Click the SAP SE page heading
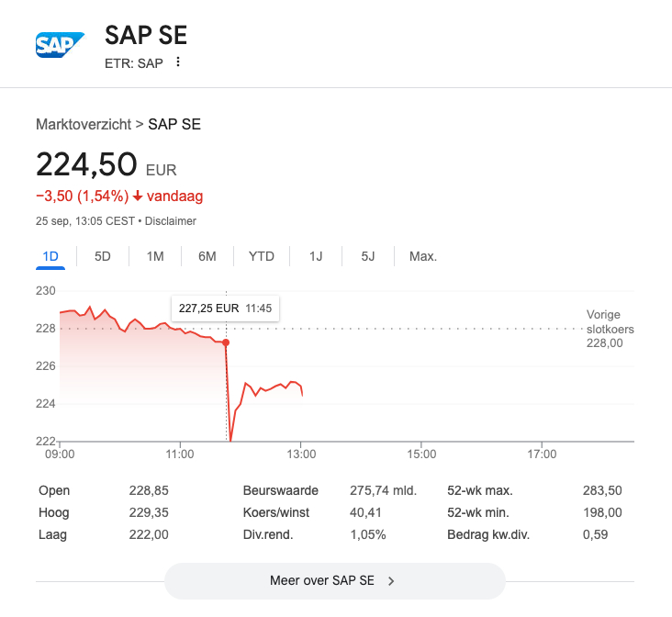672x617 pixels. [146, 35]
